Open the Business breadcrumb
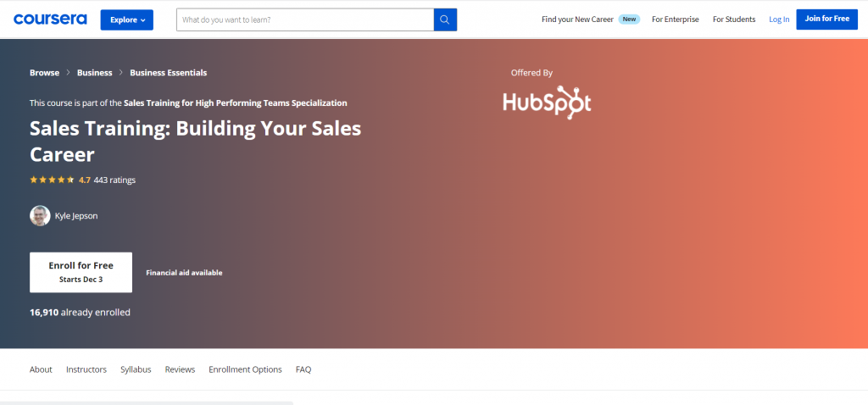Image resolution: width=868 pixels, height=405 pixels. 95,73
